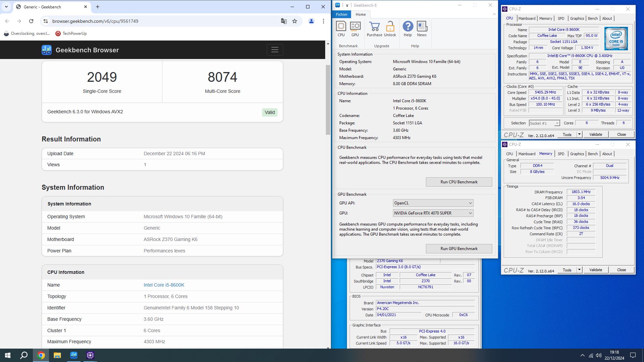Expand the Chrome tab search dropdown
The width and height of the screenshot is (644, 362).
point(6,7)
